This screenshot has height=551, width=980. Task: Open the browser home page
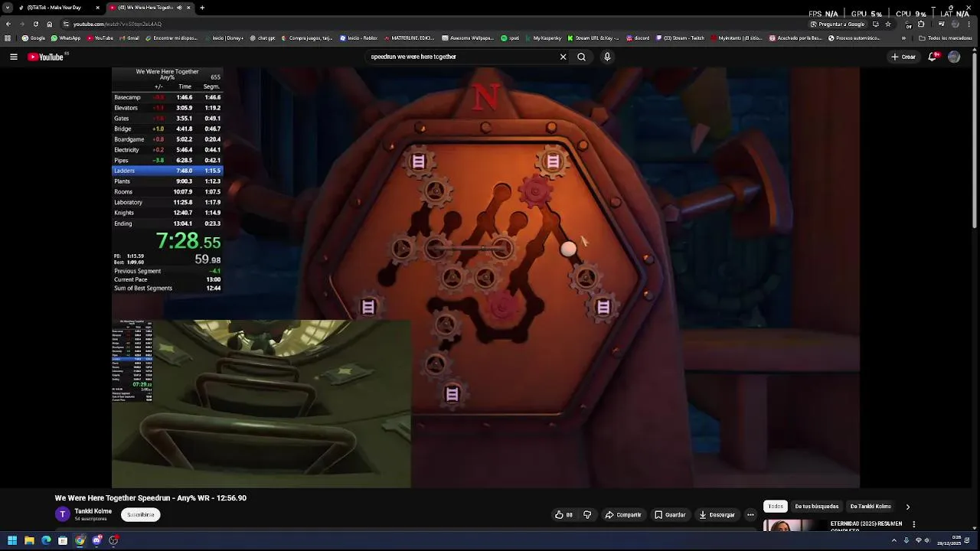coord(49,24)
